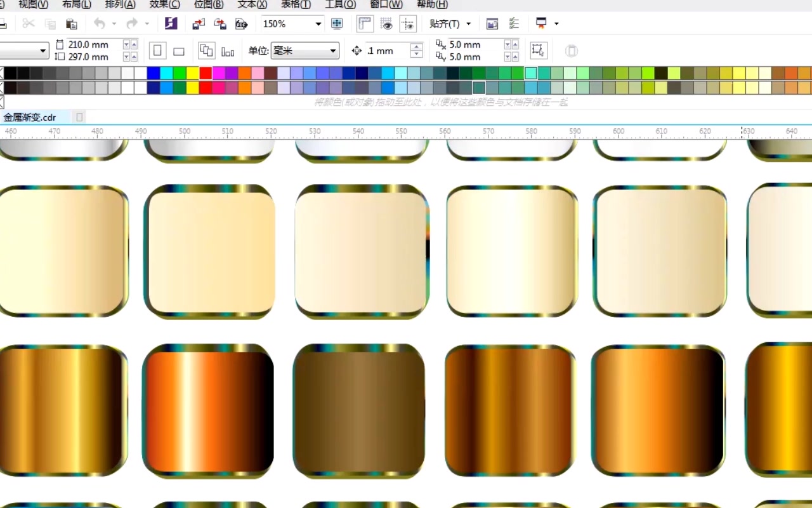Open the application launcher icon
The image size is (812, 508).
pyautogui.click(x=541, y=24)
